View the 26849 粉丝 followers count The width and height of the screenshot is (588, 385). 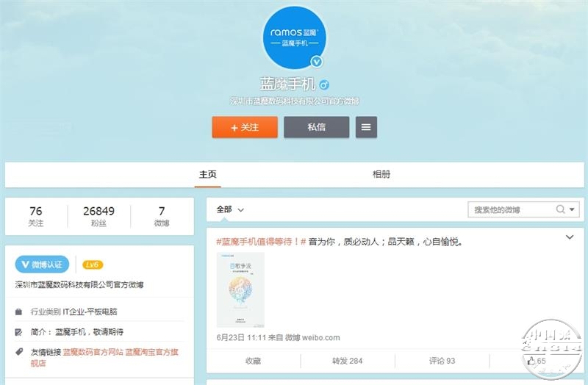point(99,216)
